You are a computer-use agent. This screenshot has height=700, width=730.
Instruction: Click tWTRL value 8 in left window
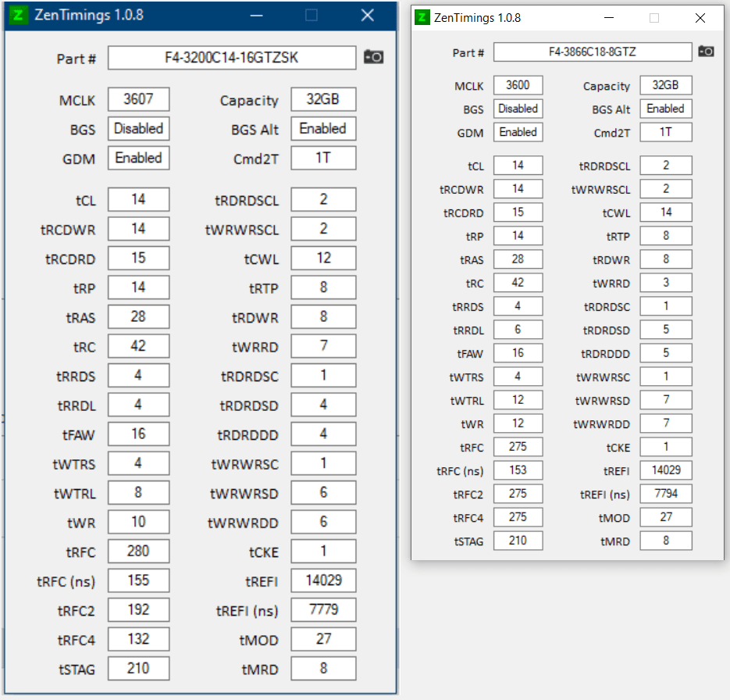coord(138,493)
